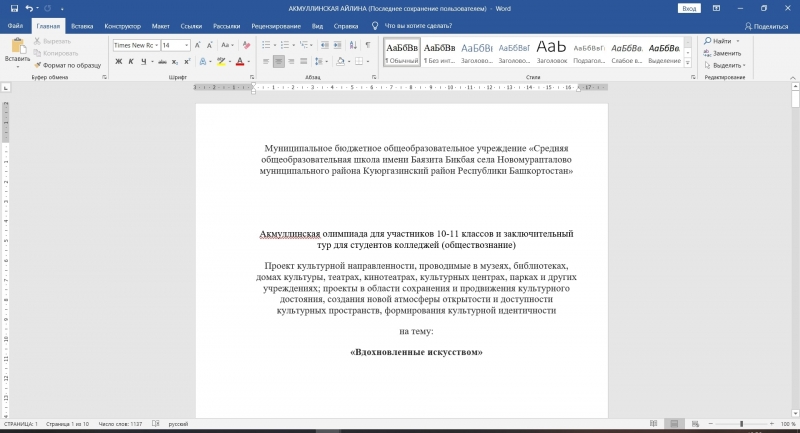Viewport: 800px width, 433px height.
Task: Open ribbon display options icon
Action: (716, 8)
